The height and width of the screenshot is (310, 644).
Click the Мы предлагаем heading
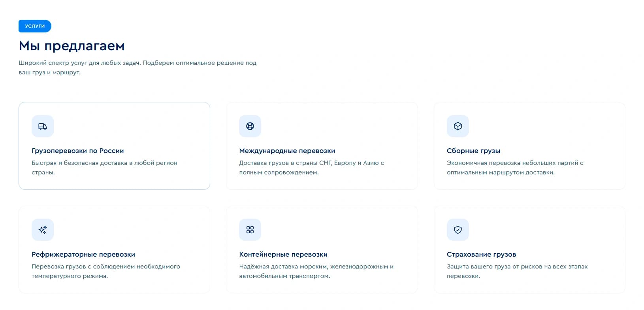(x=72, y=46)
